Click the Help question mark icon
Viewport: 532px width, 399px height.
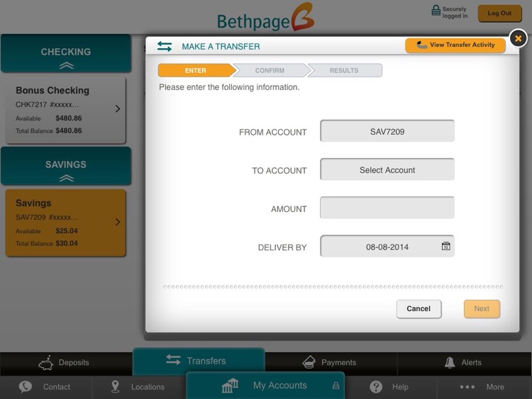[x=376, y=387]
